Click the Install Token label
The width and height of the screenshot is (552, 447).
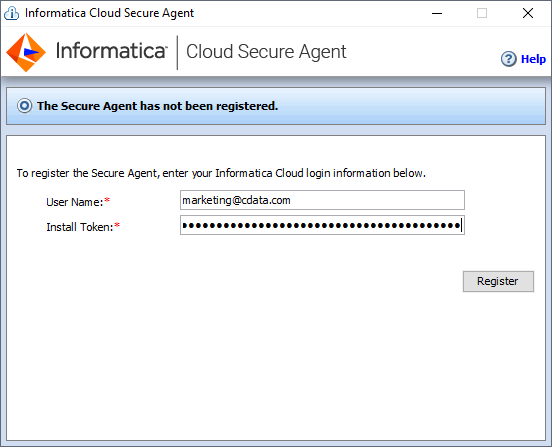[x=83, y=227]
